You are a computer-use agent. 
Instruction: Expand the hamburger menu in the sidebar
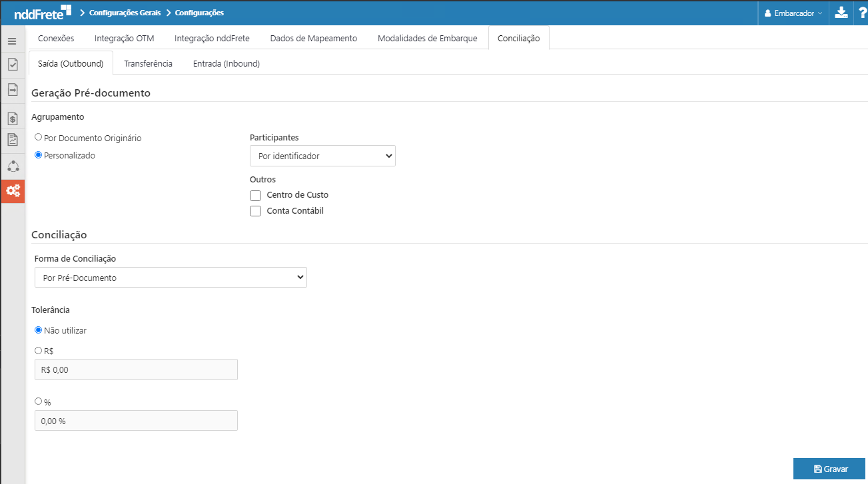(x=12, y=41)
